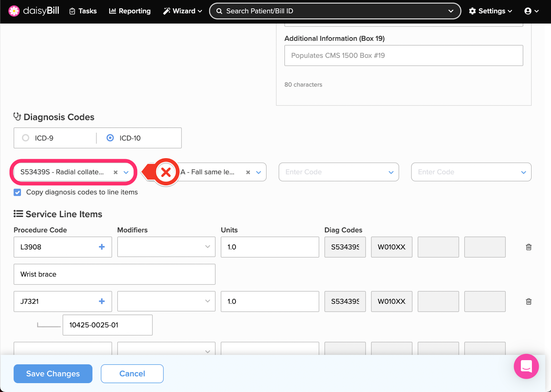Open the Tasks page
Viewport: 551px width, 392px height.
(x=83, y=11)
